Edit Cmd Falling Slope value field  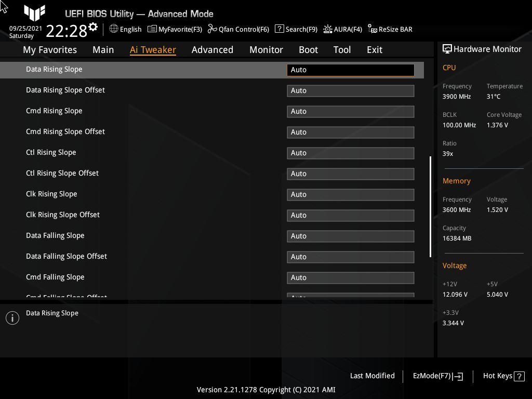point(351,278)
